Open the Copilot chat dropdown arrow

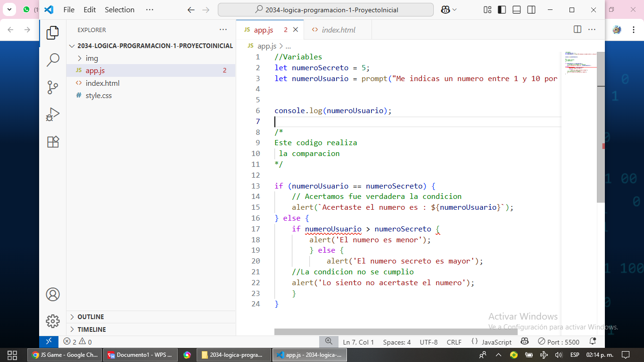[454, 10]
